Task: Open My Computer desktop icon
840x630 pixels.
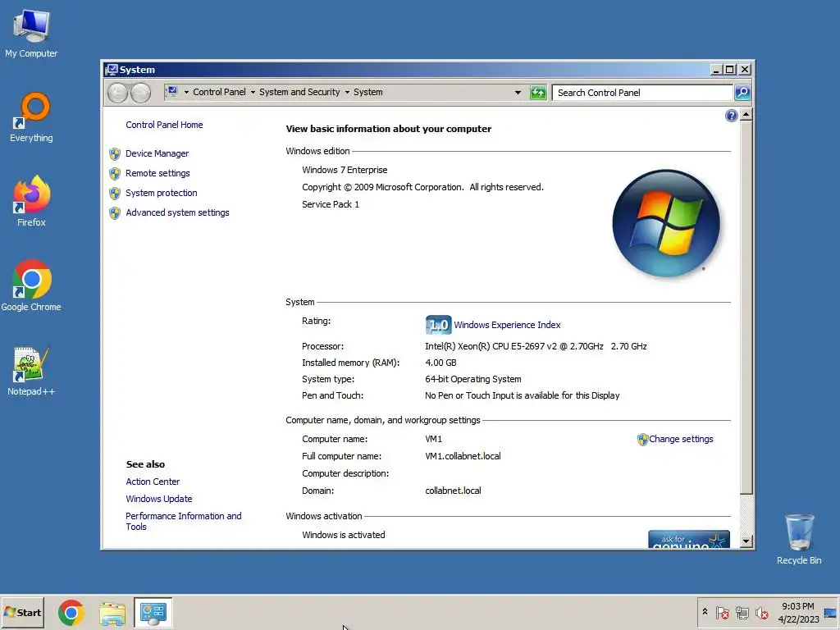Action: point(31,33)
